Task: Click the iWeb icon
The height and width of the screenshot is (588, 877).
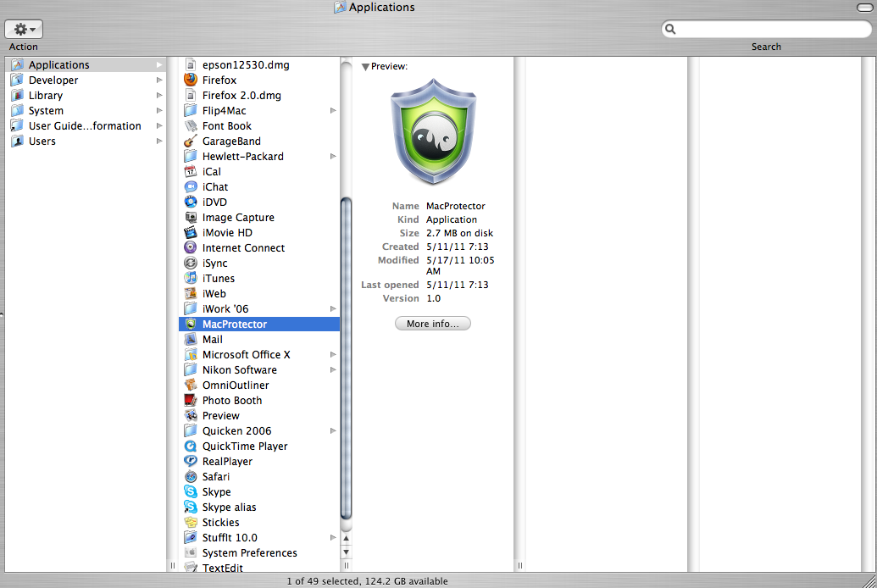Action: [191, 294]
